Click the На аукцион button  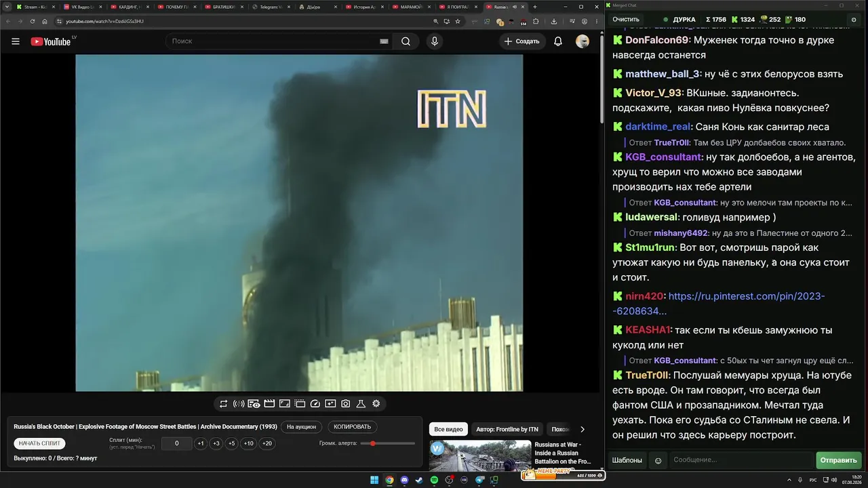click(x=301, y=427)
